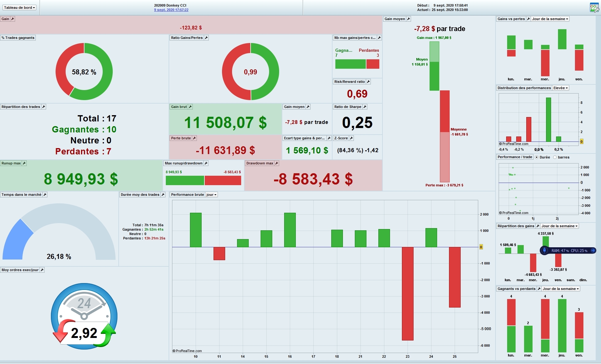Screen dimensions: 601x364
Task: Click wrench beside Gain moyen above -7,28 $ par trade small panel
Action: click(x=308, y=107)
